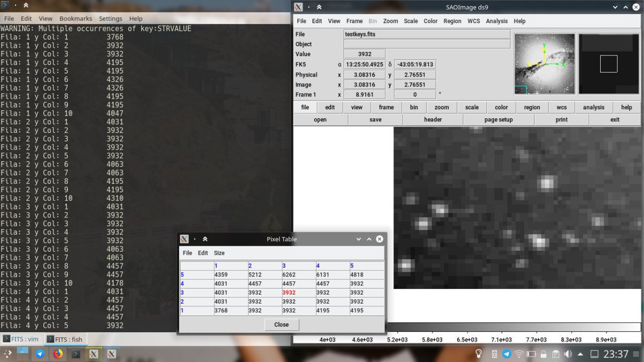Click the 'file' button in ds9 buttonbar
Viewport: 644px width, 362px height.
(x=305, y=107)
